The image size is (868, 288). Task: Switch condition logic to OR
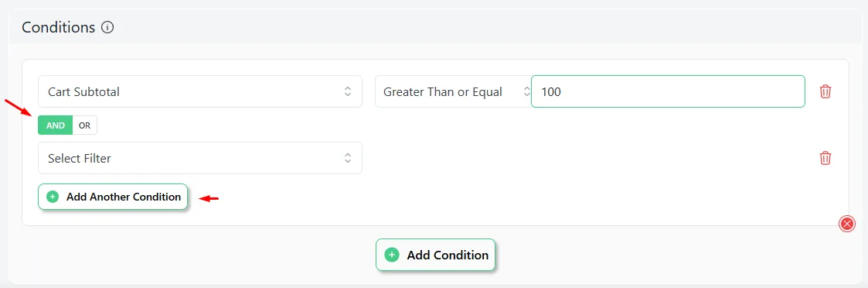tap(85, 125)
